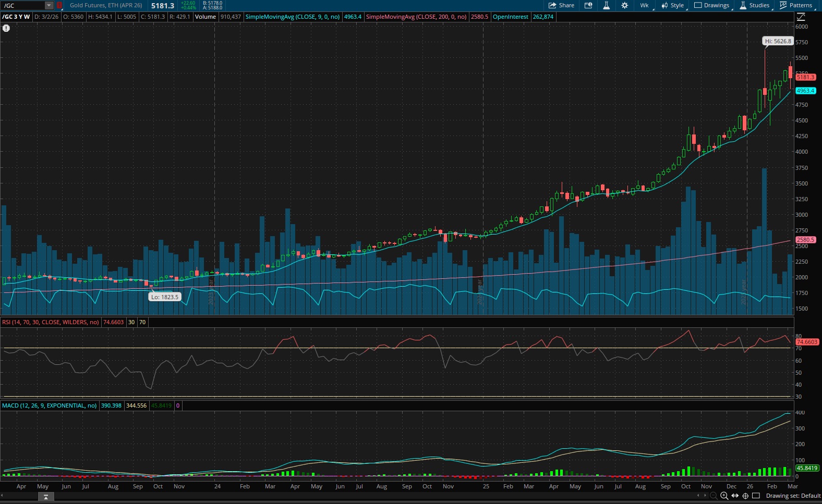Click the red linking clipboard icon
This screenshot has width=822, height=504.
[59, 5]
